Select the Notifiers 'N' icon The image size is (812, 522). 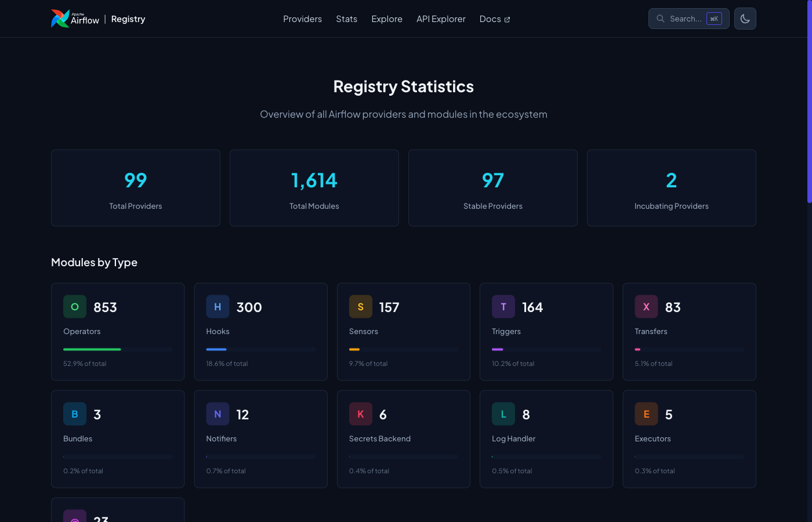[217, 414]
